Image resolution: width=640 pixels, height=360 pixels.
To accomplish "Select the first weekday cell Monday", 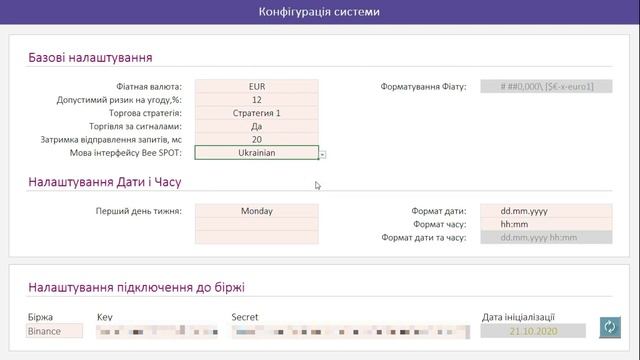I will (x=257, y=211).
